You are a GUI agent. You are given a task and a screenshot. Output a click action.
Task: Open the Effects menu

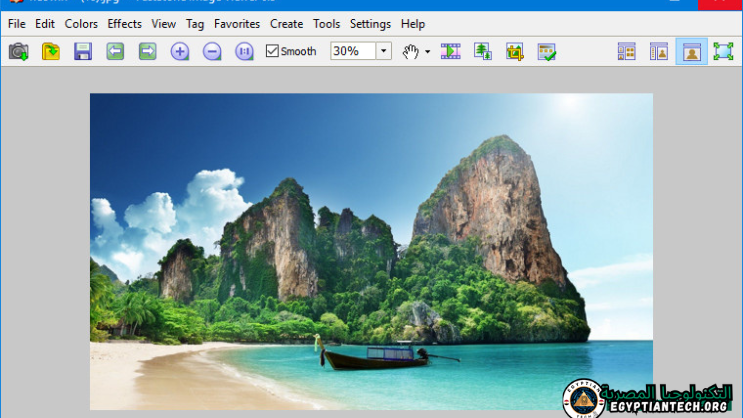click(x=125, y=23)
